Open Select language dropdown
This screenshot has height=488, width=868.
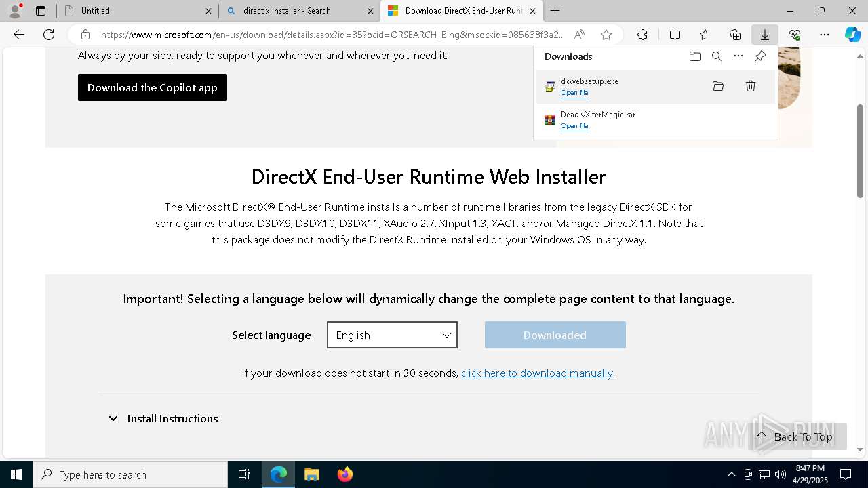(x=392, y=335)
